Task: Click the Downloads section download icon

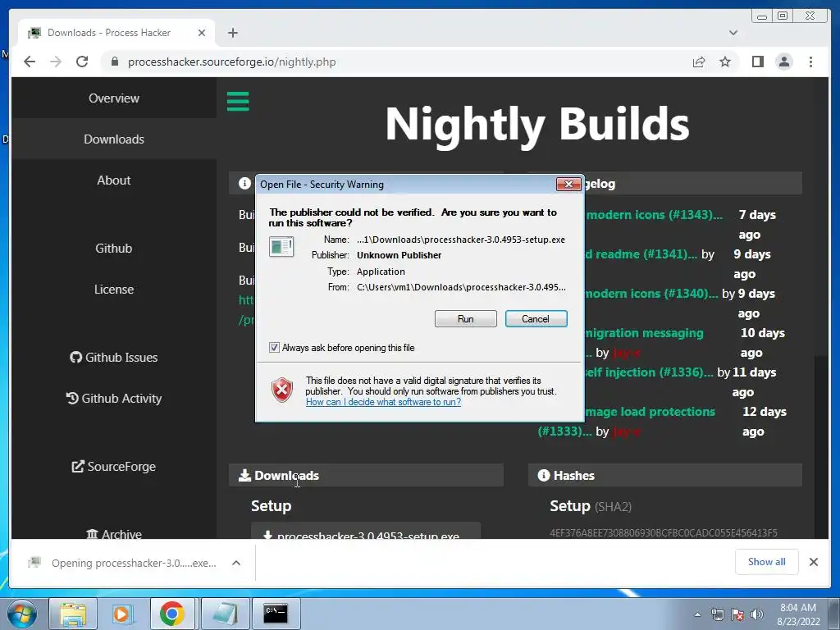Action: pos(244,475)
